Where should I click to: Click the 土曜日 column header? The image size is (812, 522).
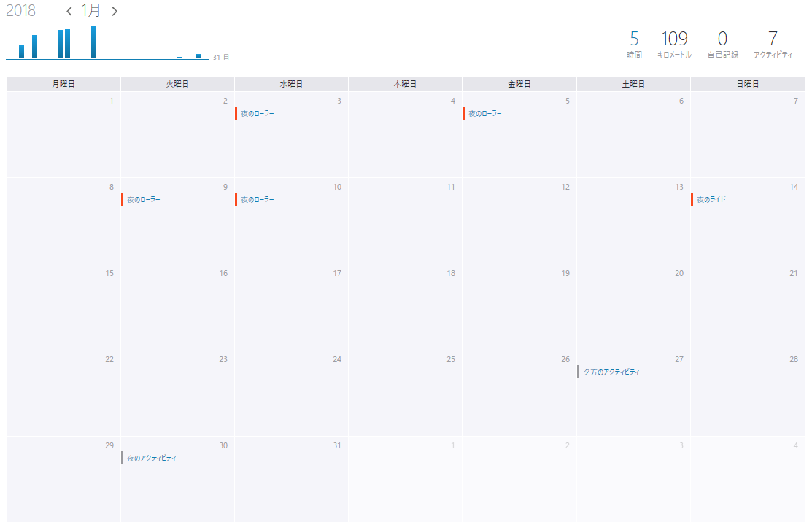(633, 84)
